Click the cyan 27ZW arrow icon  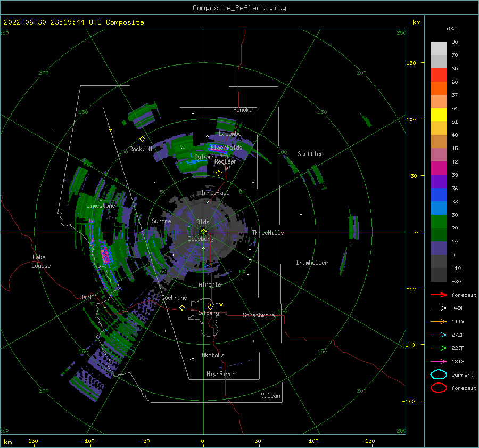click(439, 335)
